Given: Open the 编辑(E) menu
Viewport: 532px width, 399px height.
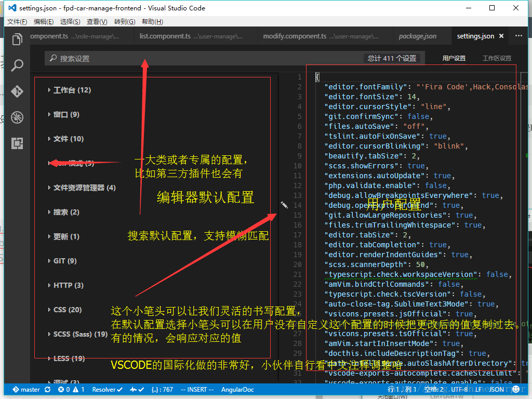Looking at the screenshot, I should [44, 22].
